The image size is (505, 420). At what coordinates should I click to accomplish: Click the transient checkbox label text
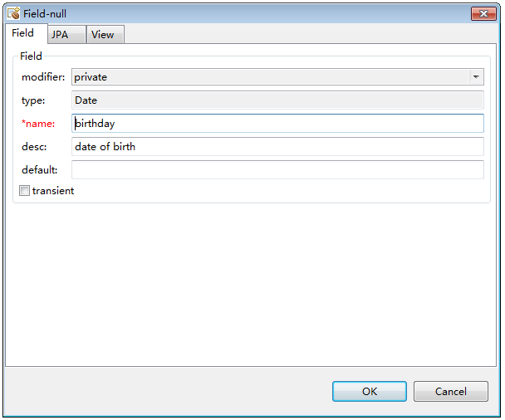(53, 191)
